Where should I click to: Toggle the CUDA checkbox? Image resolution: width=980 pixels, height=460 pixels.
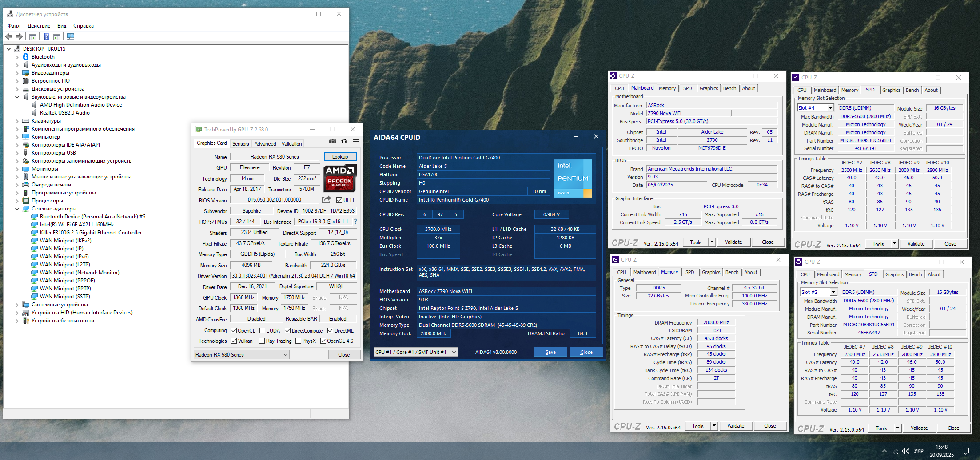coord(263,331)
